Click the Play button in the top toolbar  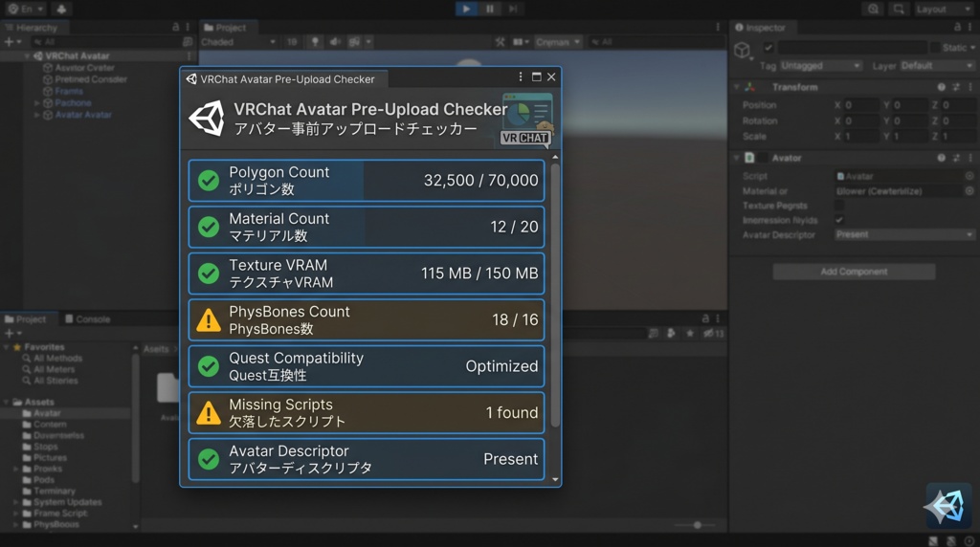466,9
